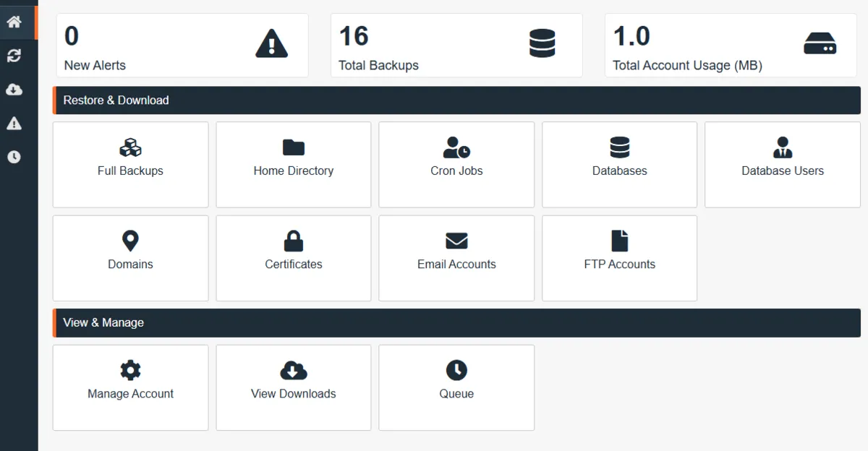Open the clock icon in the sidebar
The image size is (868, 451).
[14, 157]
